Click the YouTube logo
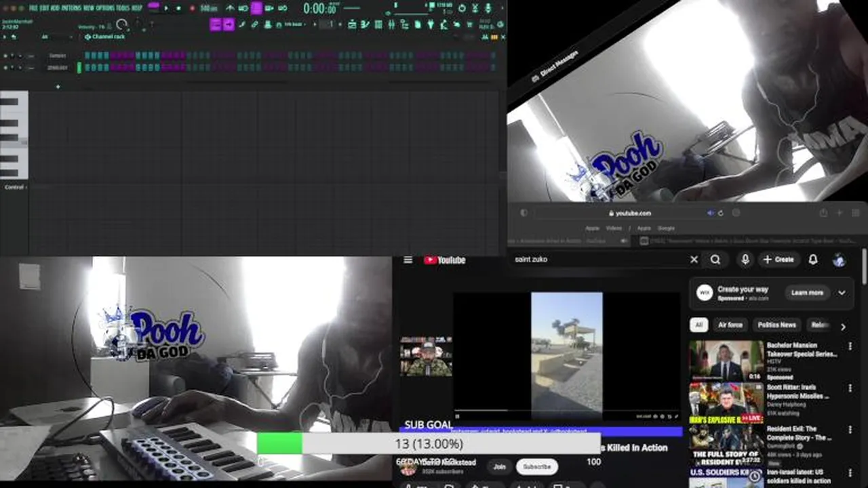The width and height of the screenshot is (868, 488). 445,260
